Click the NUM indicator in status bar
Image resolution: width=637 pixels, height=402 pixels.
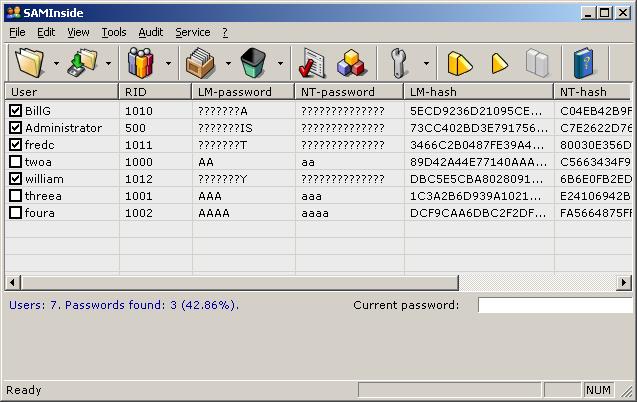click(x=598, y=390)
